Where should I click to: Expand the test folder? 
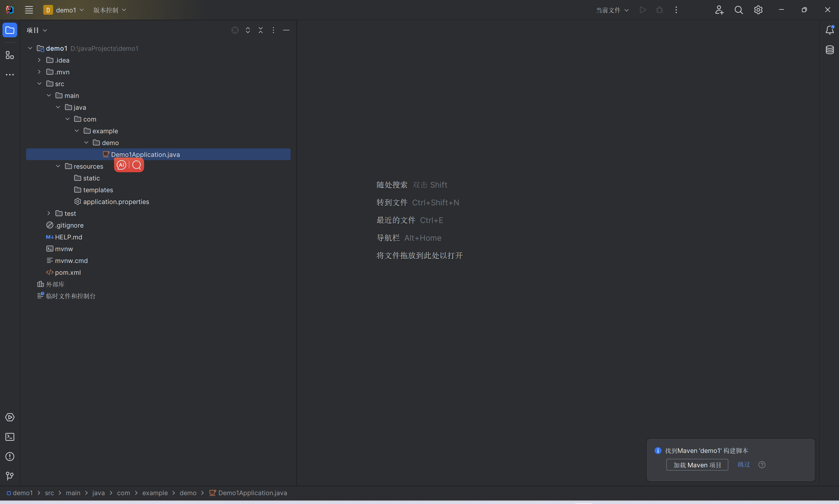click(49, 213)
